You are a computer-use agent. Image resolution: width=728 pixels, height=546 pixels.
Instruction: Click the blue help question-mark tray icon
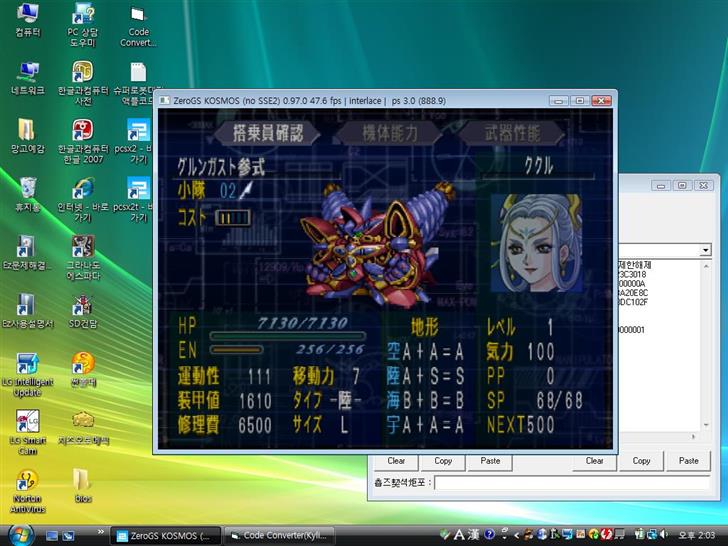coord(489,534)
